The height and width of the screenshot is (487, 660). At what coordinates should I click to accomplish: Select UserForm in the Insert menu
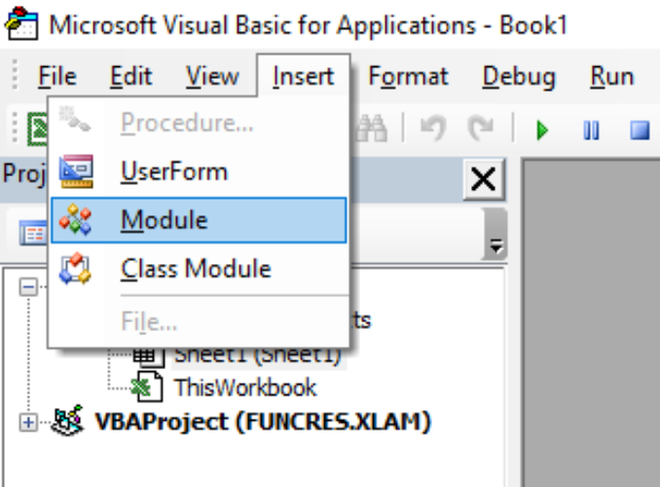click(x=174, y=171)
